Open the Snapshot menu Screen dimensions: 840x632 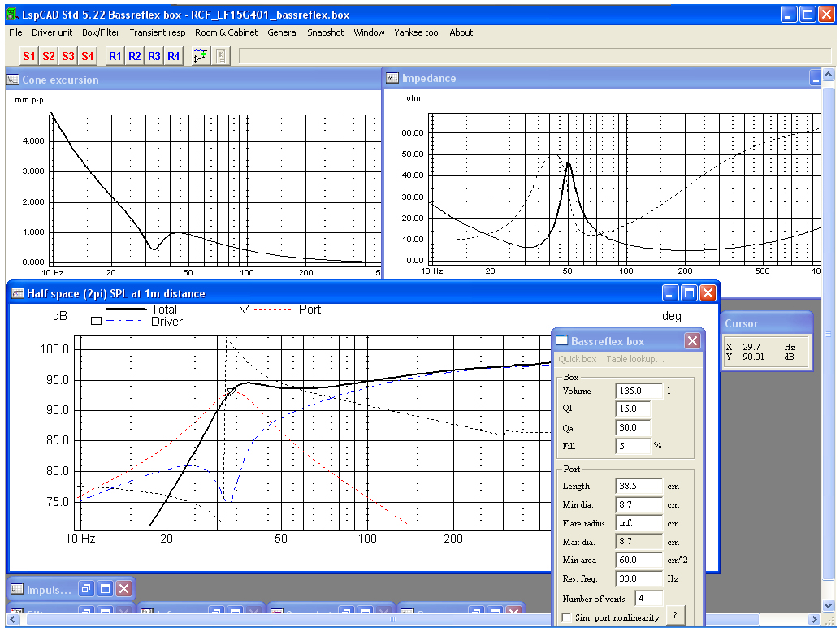(x=325, y=32)
